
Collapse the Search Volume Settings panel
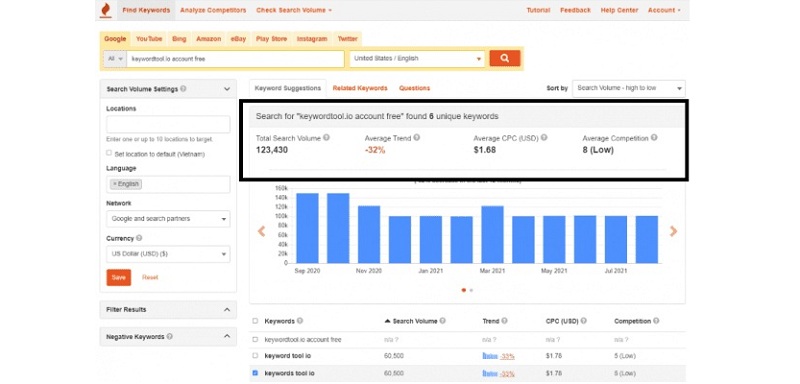227,89
